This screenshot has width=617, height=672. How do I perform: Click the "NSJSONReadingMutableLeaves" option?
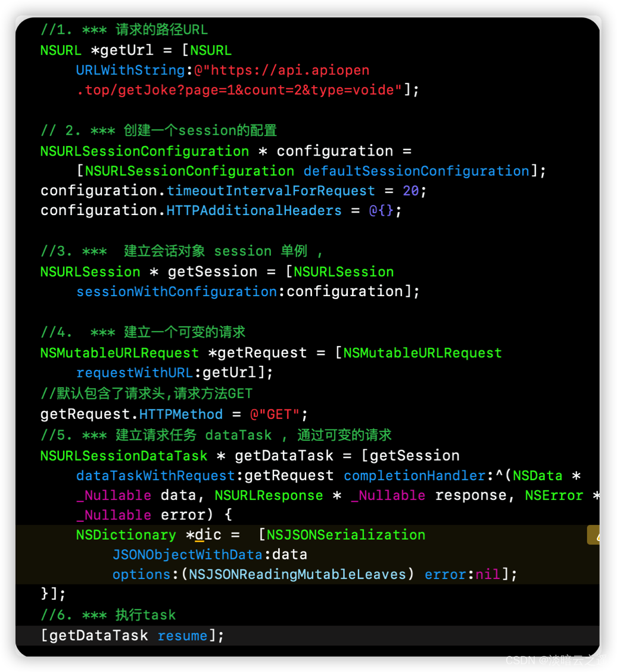click(x=297, y=574)
